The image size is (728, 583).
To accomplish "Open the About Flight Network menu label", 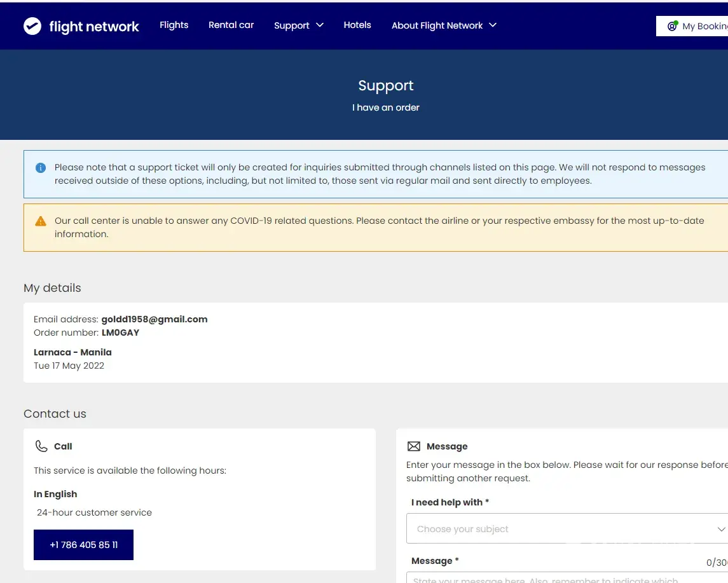I will pyautogui.click(x=437, y=25).
